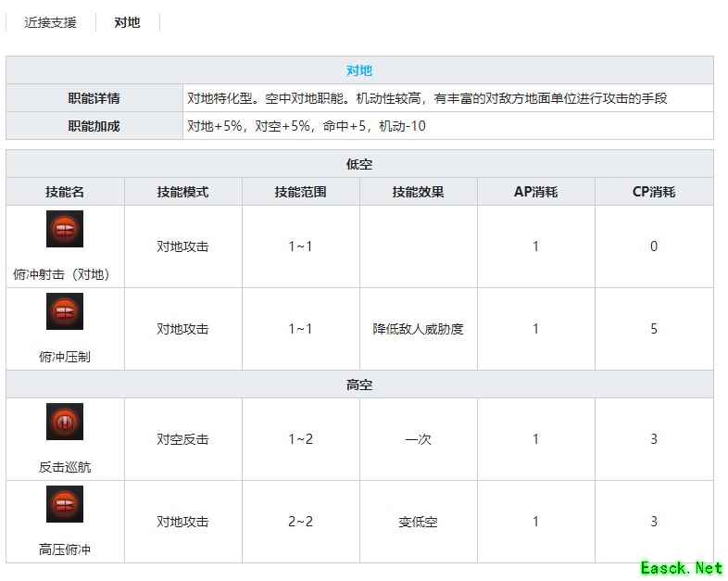728x581 pixels.
Task: Click the 高压俯冲 skill icon
Action: 65,504
